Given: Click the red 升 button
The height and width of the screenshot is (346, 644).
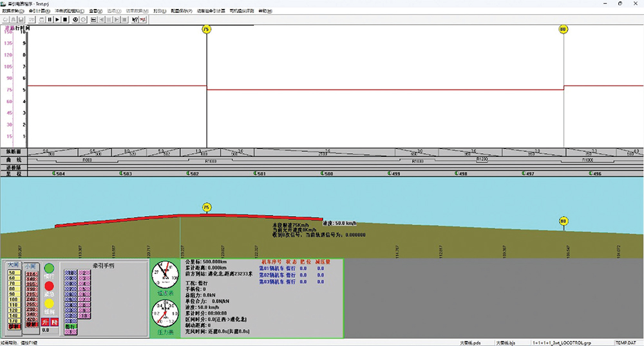Looking at the screenshot, I should 44,321.
